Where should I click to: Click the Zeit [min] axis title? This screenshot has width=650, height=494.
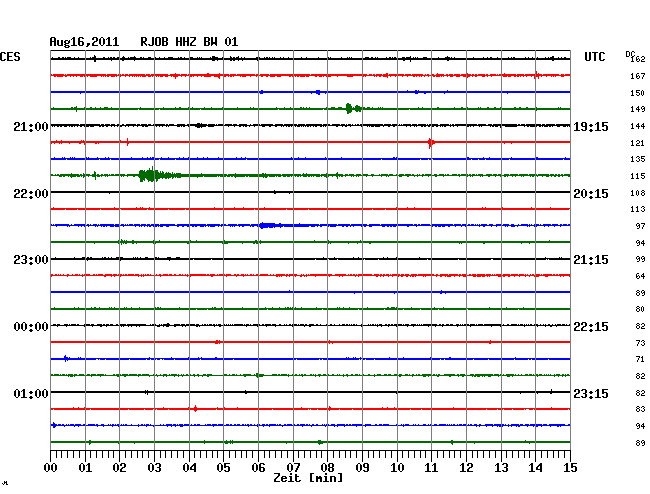(x=308, y=478)
